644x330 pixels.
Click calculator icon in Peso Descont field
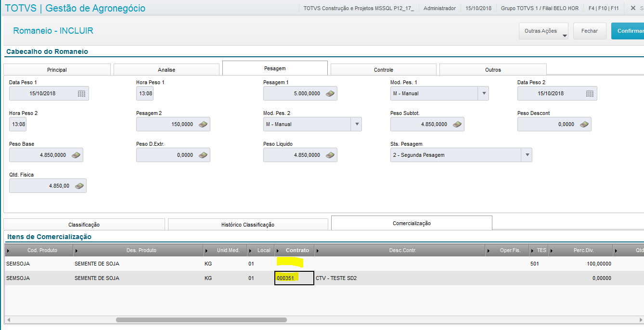click(x=584, y=124)
